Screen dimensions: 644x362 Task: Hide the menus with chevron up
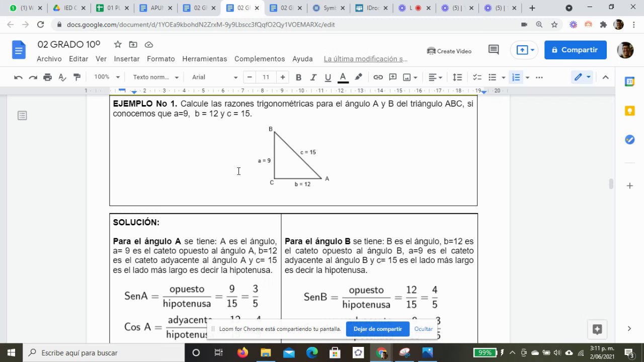606,77
